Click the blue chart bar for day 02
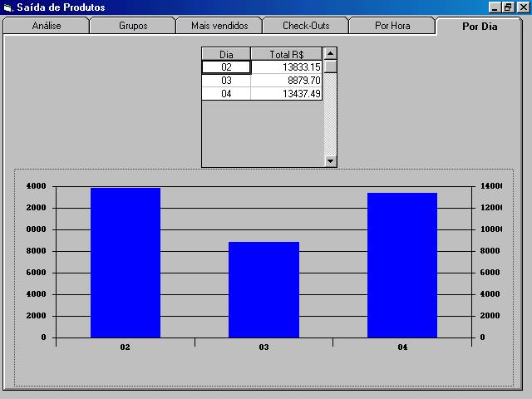The width and height of the screenshot is (532, 399). tap(126, 263)
